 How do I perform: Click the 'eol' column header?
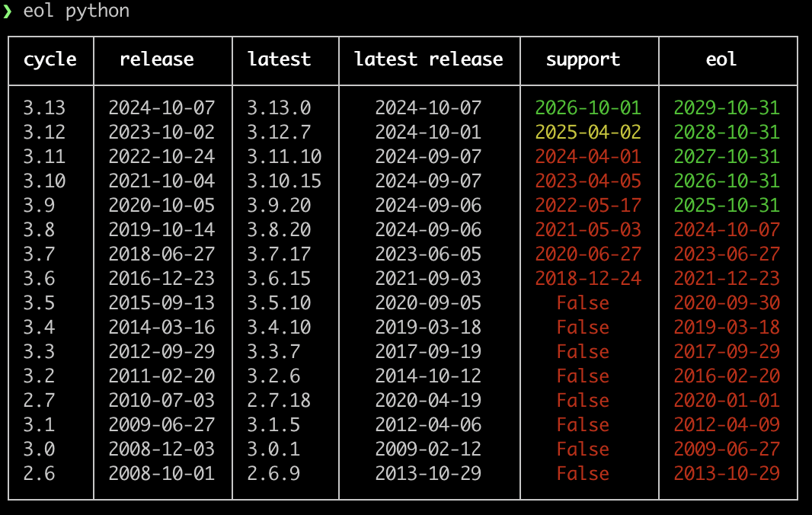click(x=721, y=59)
